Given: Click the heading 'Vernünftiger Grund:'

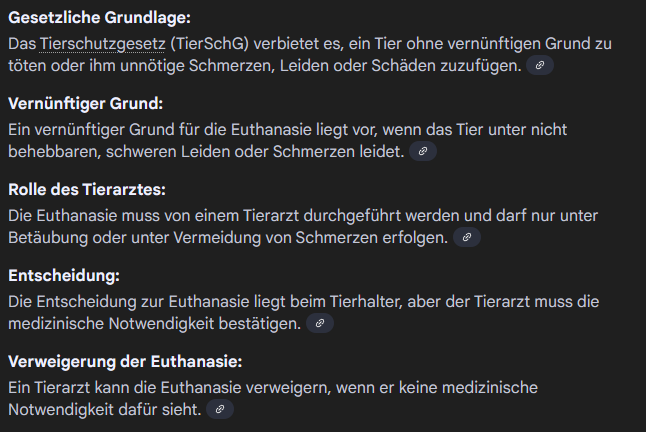Looking at the screenshot, I should tap(84, 104).
